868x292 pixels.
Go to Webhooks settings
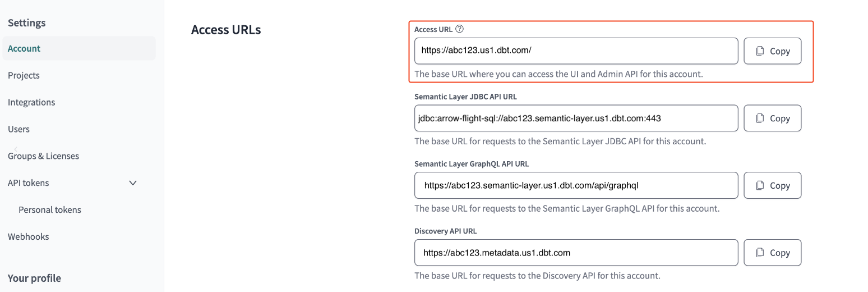coord(29,237)
